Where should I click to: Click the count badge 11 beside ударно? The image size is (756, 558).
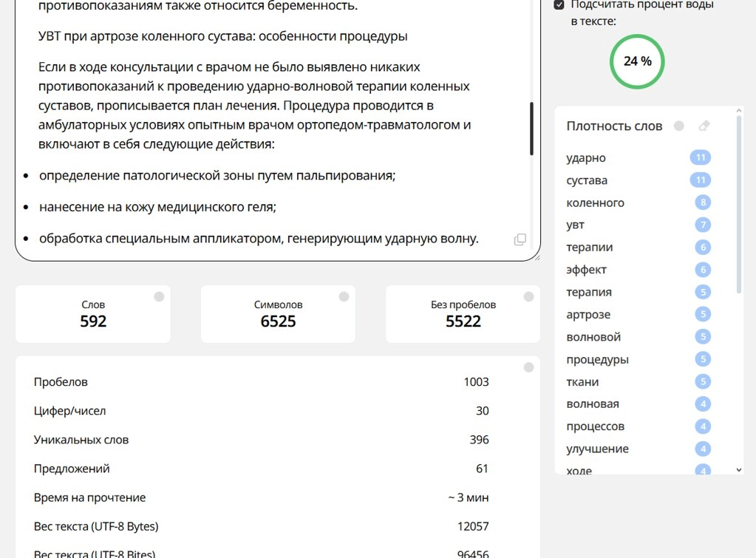coord(700,157)
